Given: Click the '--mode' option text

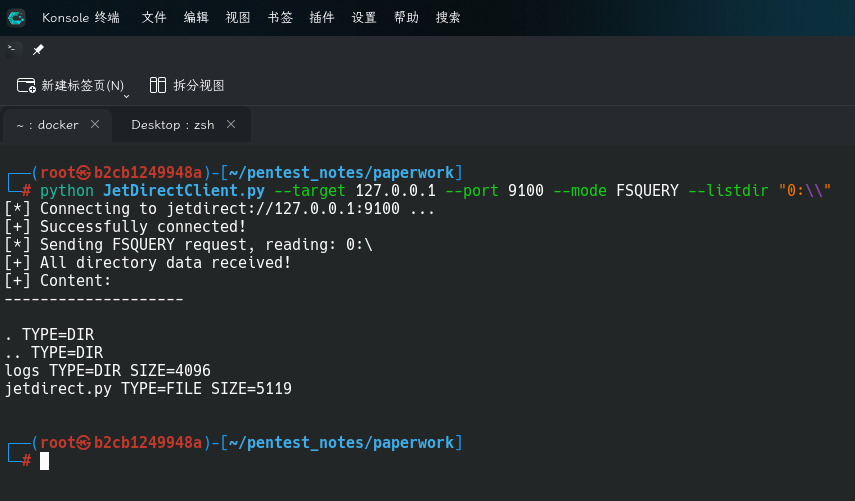Looking at the screenshot, I should [580, 190].
